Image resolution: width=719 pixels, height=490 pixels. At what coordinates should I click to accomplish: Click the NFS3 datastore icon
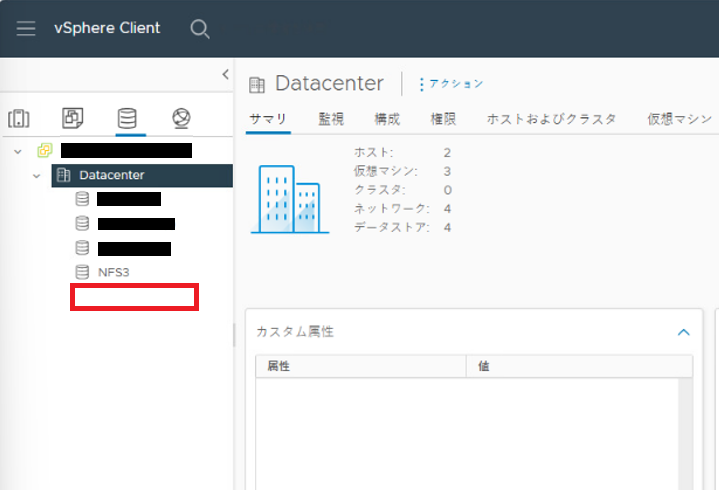[82, 272]
